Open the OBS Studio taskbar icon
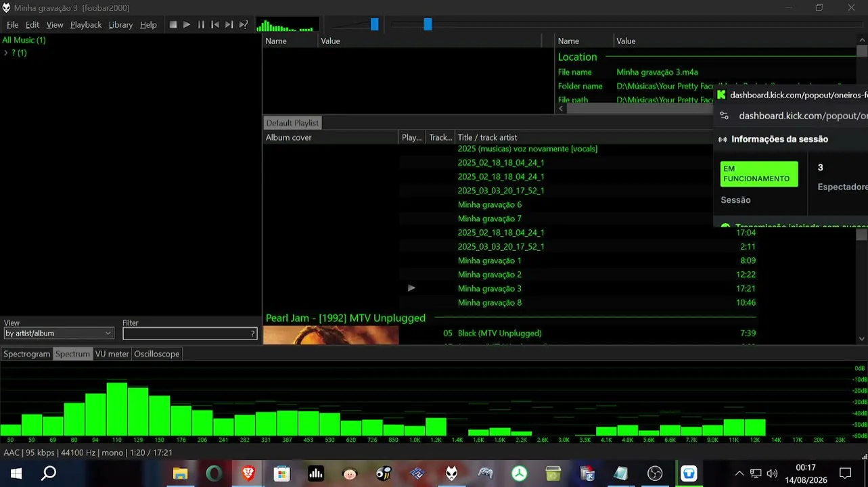868x487 pixels. point(655,473)
